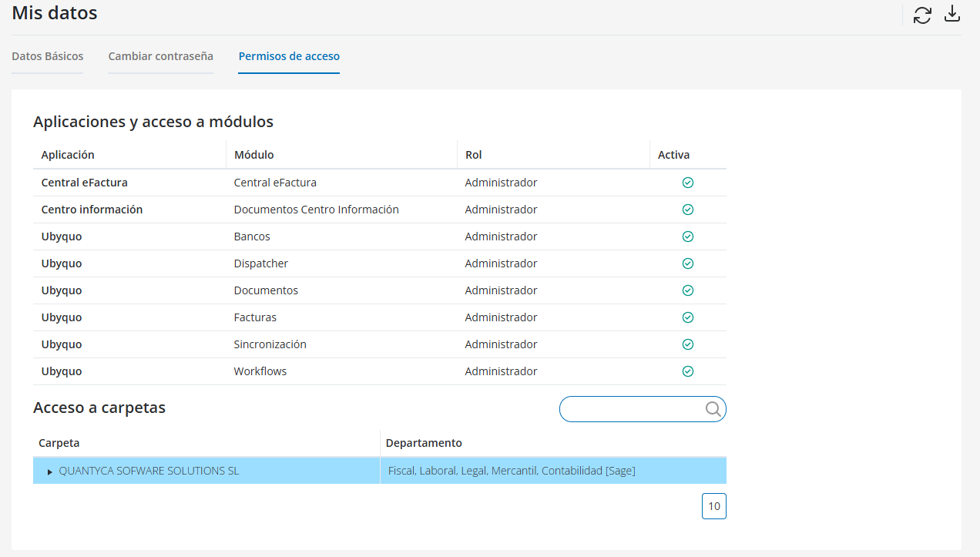This screenshot has width=980, height=557.
Task: Click the active check icon for Bancos
Action: [x=688, y=237]
